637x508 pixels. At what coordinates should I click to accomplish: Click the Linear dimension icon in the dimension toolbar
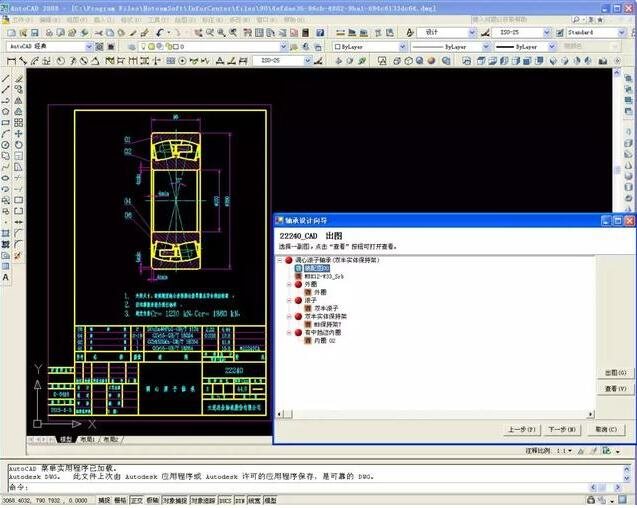[x=8, y=60]
